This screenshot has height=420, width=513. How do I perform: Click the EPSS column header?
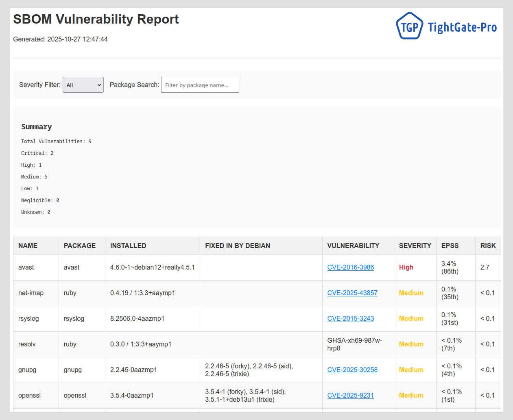[x=450, y=246]
